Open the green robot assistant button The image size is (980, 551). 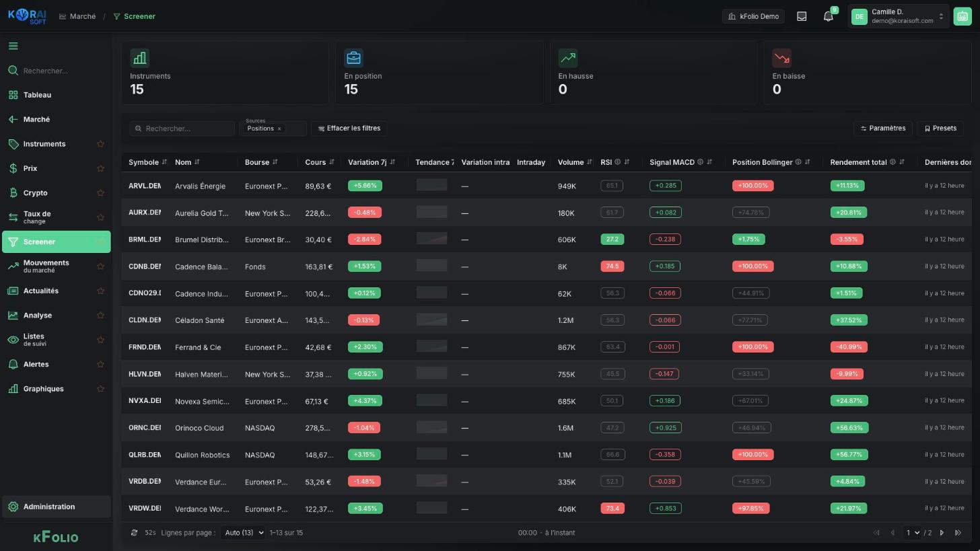pyautogui.click(x=962, y=16)
